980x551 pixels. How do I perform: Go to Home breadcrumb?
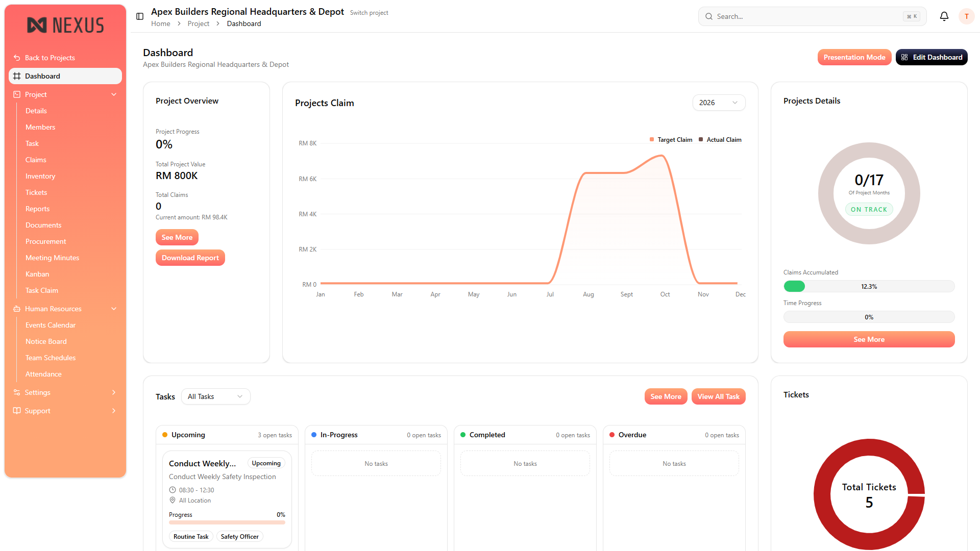point(161,23)
